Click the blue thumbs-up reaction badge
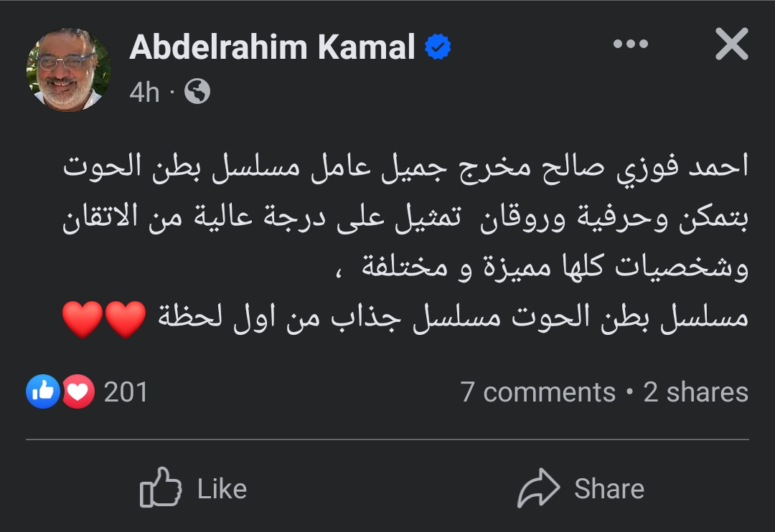 tap(43, 391)
